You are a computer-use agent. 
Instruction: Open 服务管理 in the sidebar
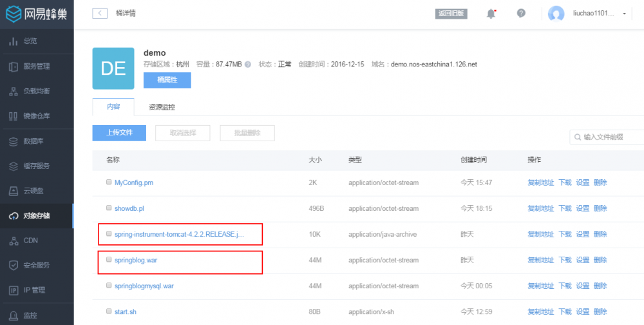(x=37, y=66)
